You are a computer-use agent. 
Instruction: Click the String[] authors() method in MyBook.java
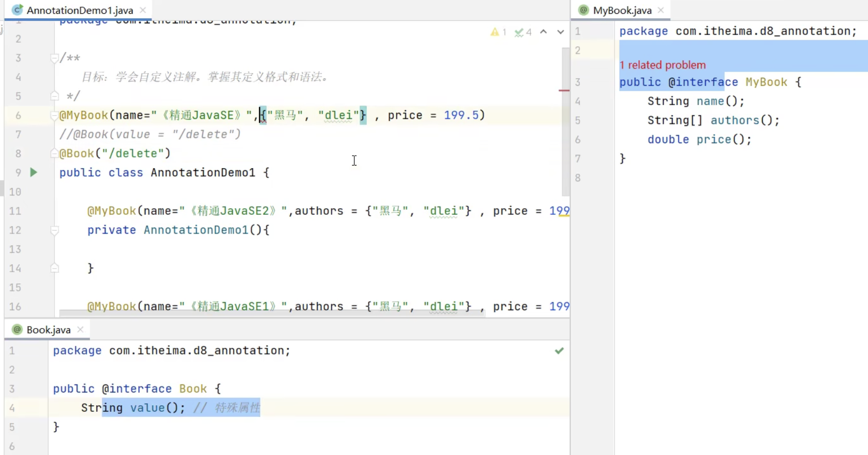pyautogui.click(x=713, y=120)
